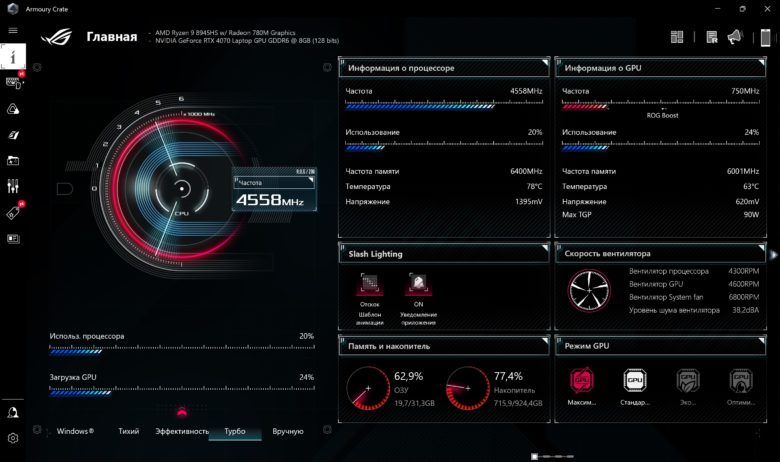Open the News card icon in the sidebar

(x=13, y=239)
